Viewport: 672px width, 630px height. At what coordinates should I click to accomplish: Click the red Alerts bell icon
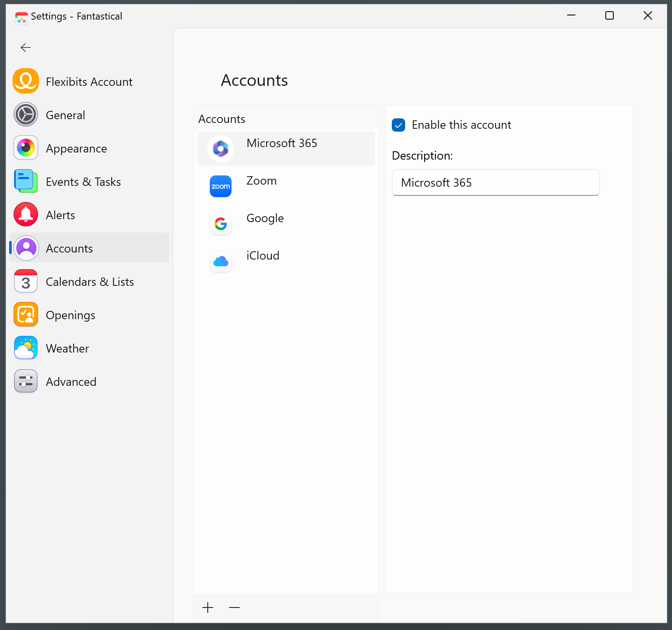click(26, 215)
